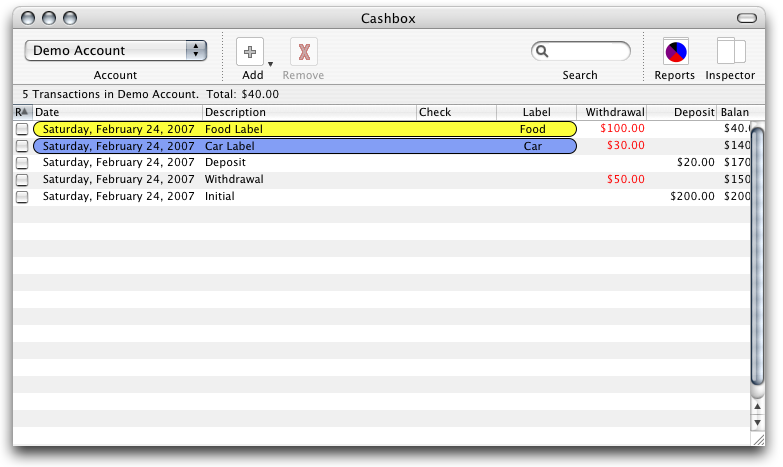Select the Deposit transaction row
The image size is (783, 467).
(300, 163)
